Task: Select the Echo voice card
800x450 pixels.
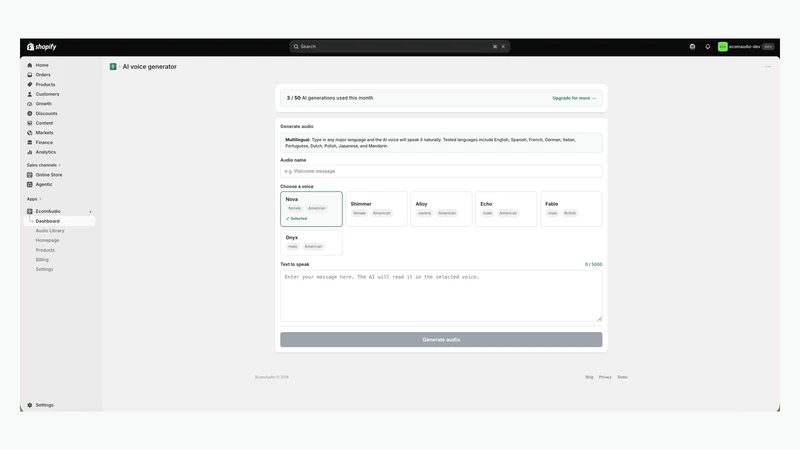Action: click(506, 209)
